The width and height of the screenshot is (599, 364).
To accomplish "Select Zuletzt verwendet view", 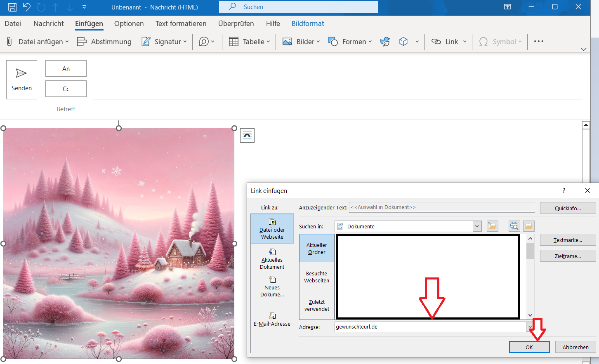I will (317, 305).
